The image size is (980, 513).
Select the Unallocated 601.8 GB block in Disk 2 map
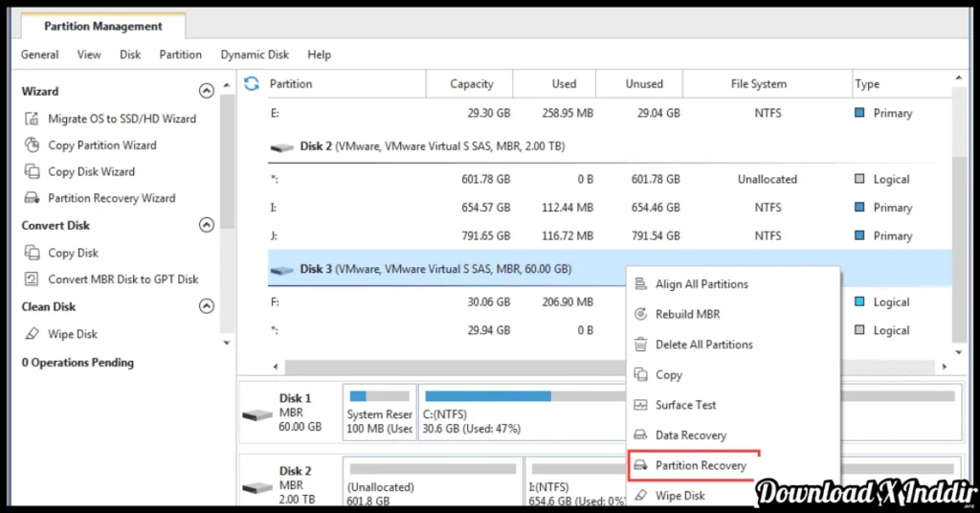pyautogui.click(x=433, y=482)
